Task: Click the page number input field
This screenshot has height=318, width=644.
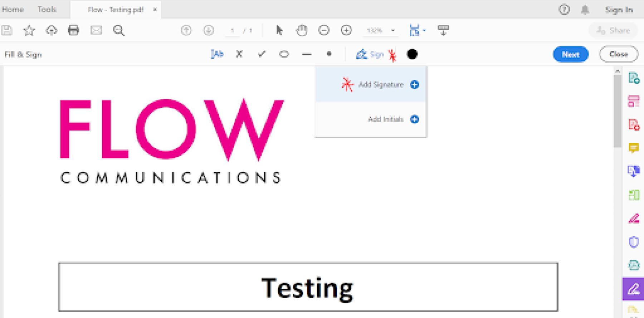Action: (x=233, y=31)
